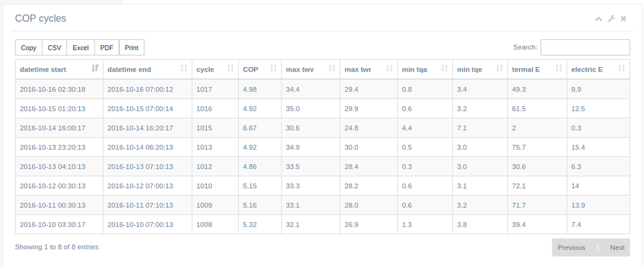The height and width of the screenshot is (268, 644).
Task: Go to Previous page
Action: tap(571, 247)
